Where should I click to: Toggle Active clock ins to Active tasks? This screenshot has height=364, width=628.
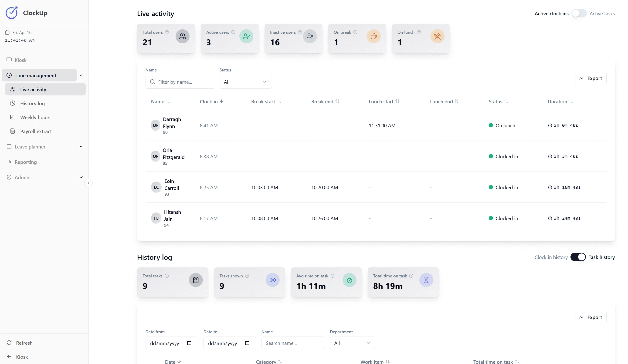tap(579, 13)
